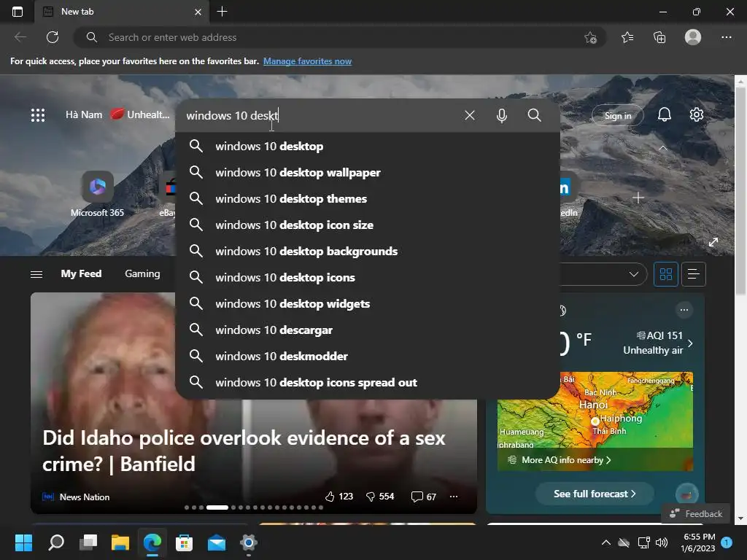Clear the search box text
Image resolution: width=747 pixels, height=560 pixels.
tap(470, 115)
